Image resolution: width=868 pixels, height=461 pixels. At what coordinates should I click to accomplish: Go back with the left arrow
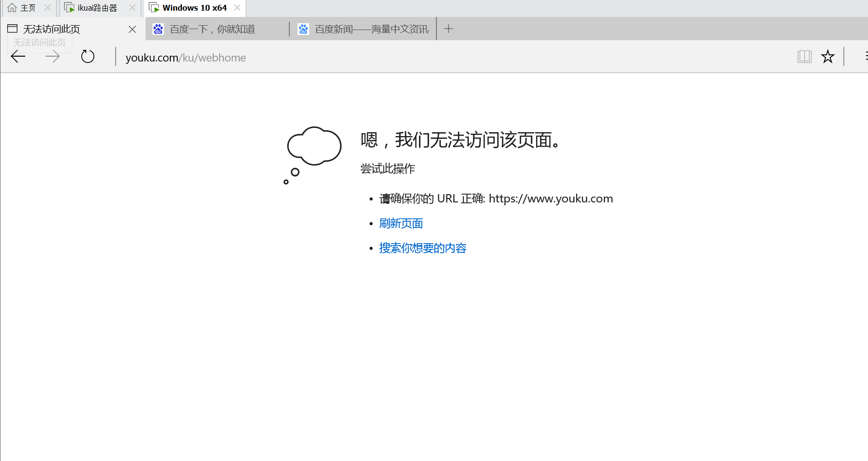tap(18, 57)
